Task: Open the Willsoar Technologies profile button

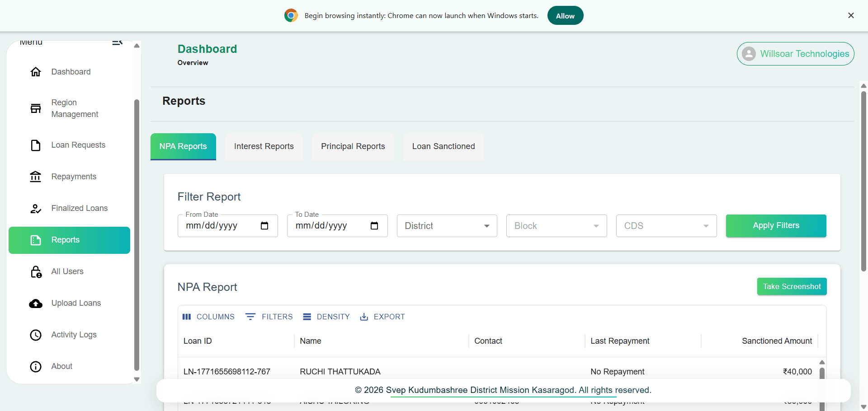Action: point(796,54)
